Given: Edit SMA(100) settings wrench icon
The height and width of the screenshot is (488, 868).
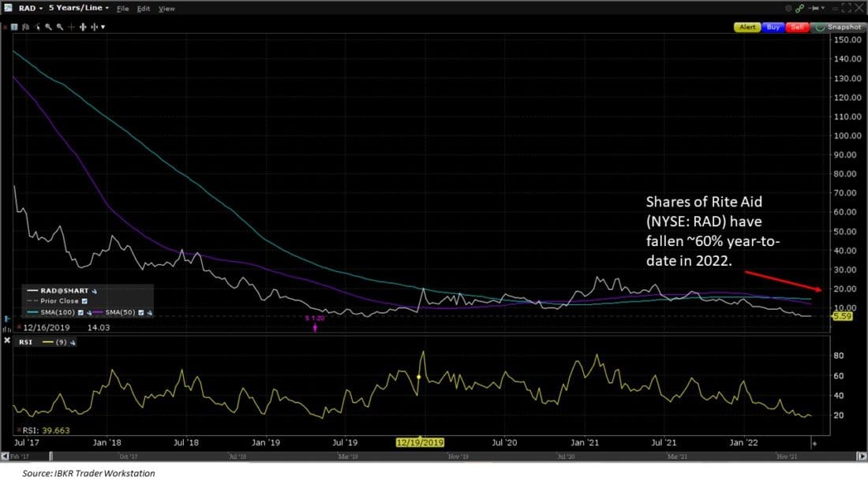Looking at the screenshot, I should pos(88,313).
